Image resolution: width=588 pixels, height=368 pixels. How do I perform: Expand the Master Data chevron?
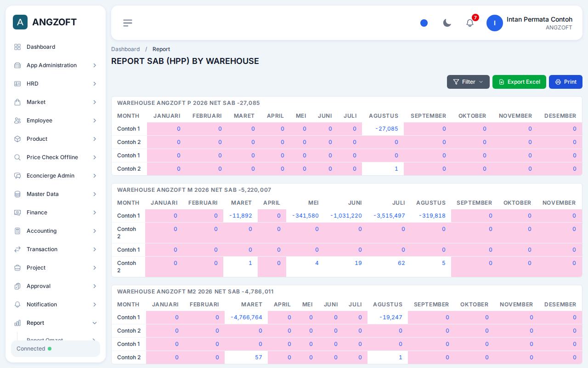(95, 194)
